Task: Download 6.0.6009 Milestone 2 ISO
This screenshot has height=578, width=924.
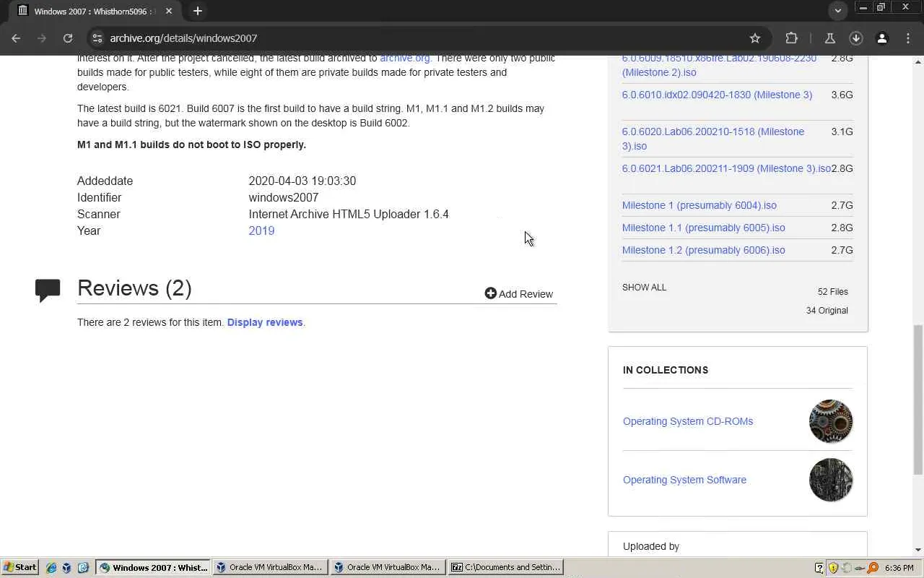Action: (719, 65)
